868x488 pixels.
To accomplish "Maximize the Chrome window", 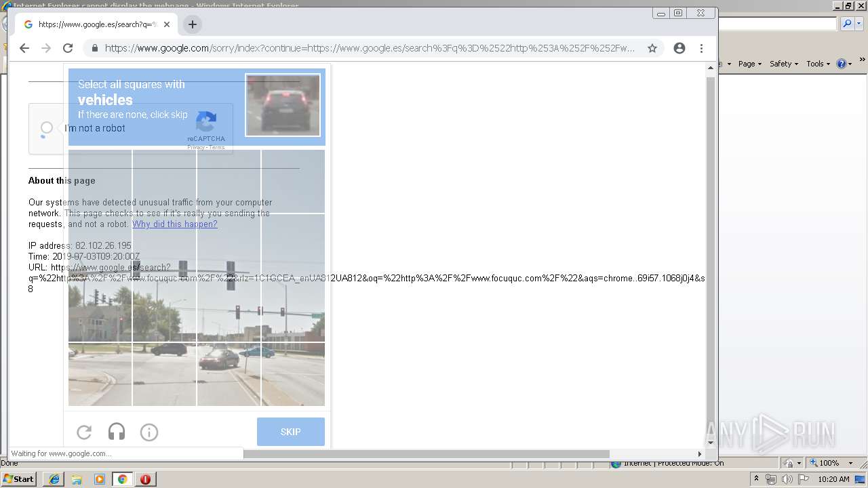I will (677, 13).
